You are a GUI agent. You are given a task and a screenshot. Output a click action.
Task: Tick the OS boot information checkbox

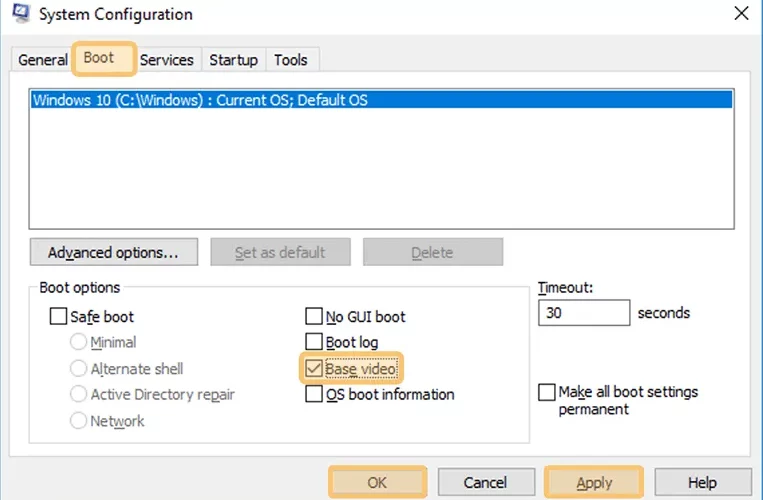click(314, 394)
